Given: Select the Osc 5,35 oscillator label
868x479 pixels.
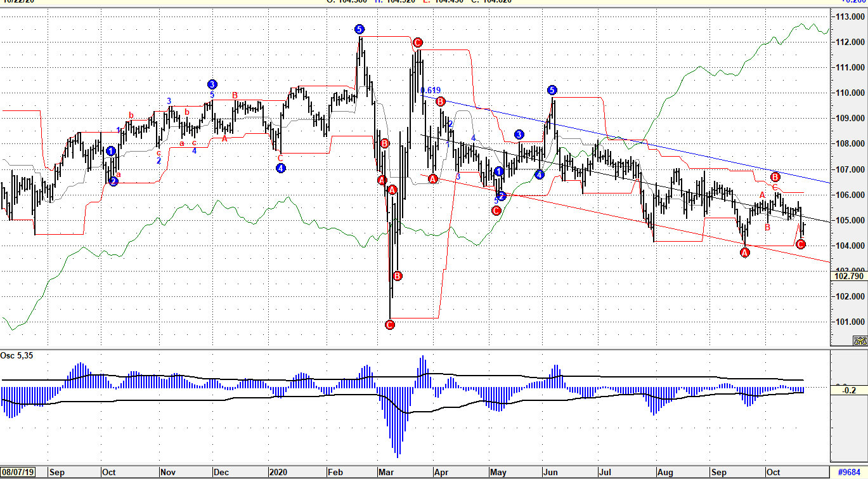Looking at the screenshot, I should [17, 356].
